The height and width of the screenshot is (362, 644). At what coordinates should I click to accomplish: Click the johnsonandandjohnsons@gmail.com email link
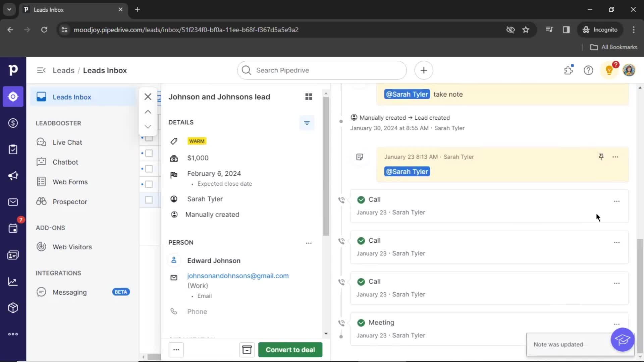[x=238, y=276]
